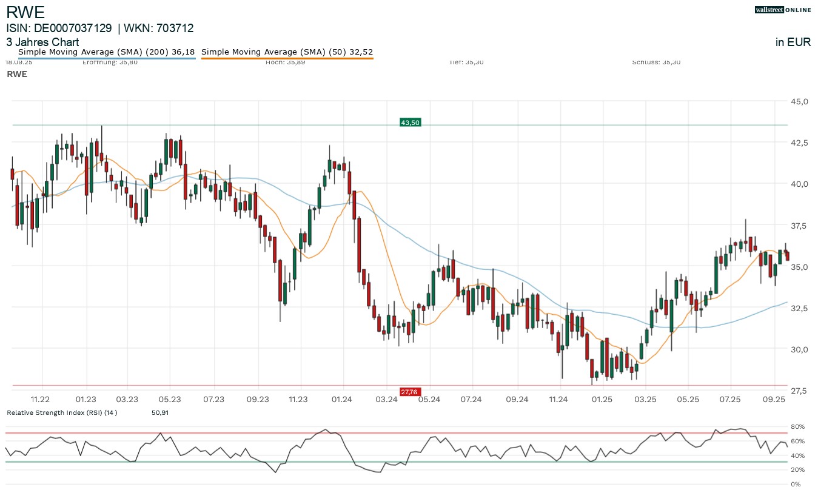Click the Tief: 35,30 value

click(x=466, y=62)
